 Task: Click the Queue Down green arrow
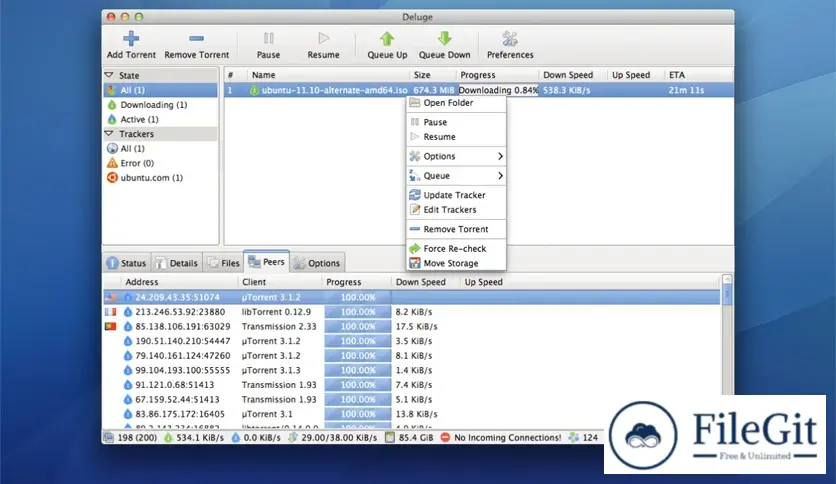pos(444,38)
